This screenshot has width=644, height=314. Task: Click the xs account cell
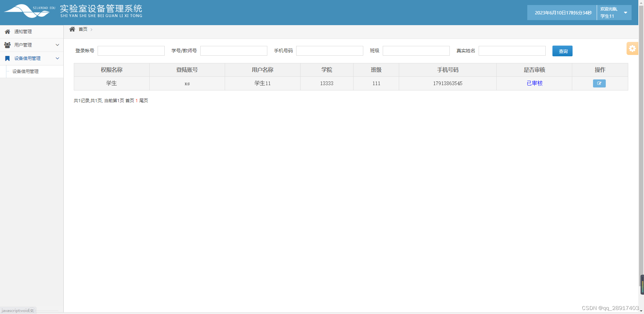[x=187, y=83]
